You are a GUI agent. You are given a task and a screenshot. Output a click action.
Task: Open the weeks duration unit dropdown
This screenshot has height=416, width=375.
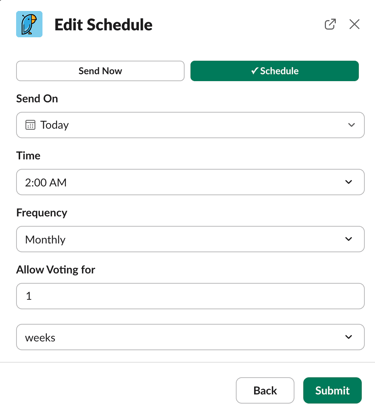(x=190, y=337)
